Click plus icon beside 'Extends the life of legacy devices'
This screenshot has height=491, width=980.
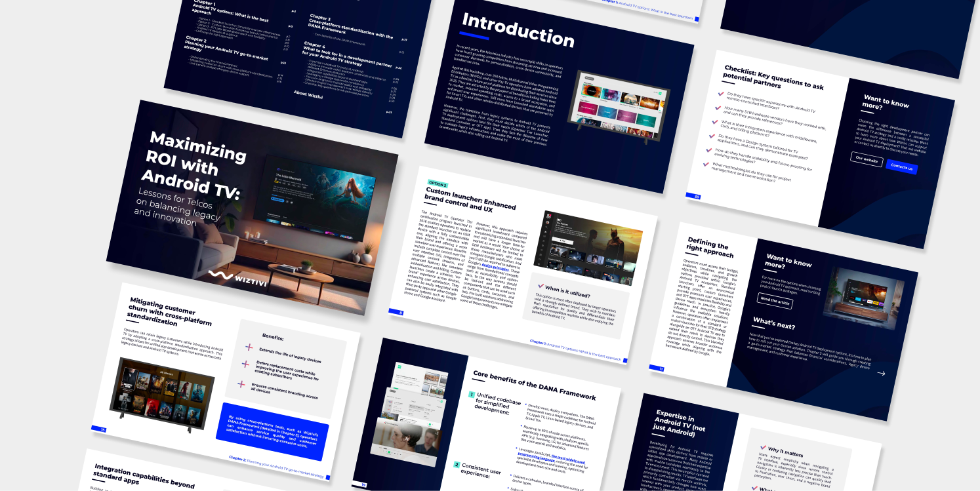(x=249, y=347)
